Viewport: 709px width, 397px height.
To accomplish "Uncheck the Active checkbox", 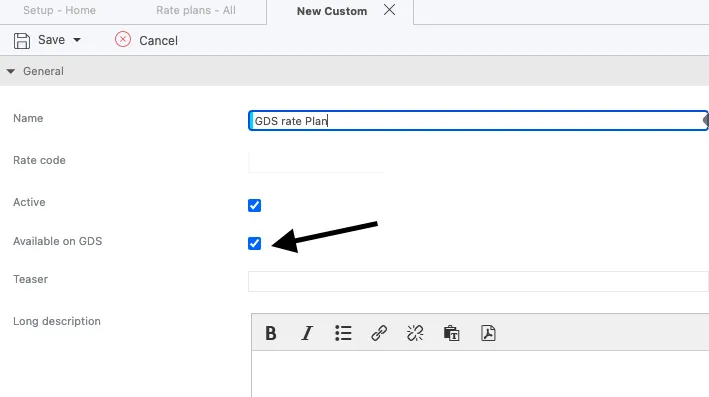I will point(255,205).
